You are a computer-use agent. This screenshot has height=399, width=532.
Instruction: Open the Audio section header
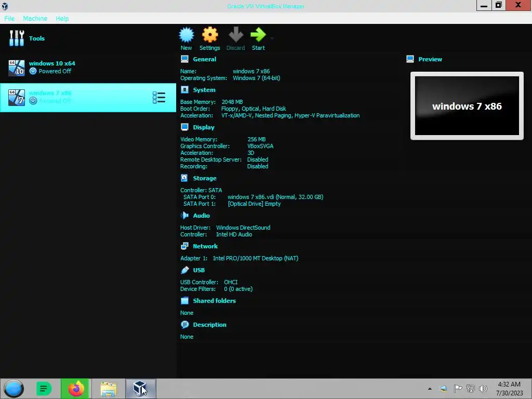click(x=201, y=216)
